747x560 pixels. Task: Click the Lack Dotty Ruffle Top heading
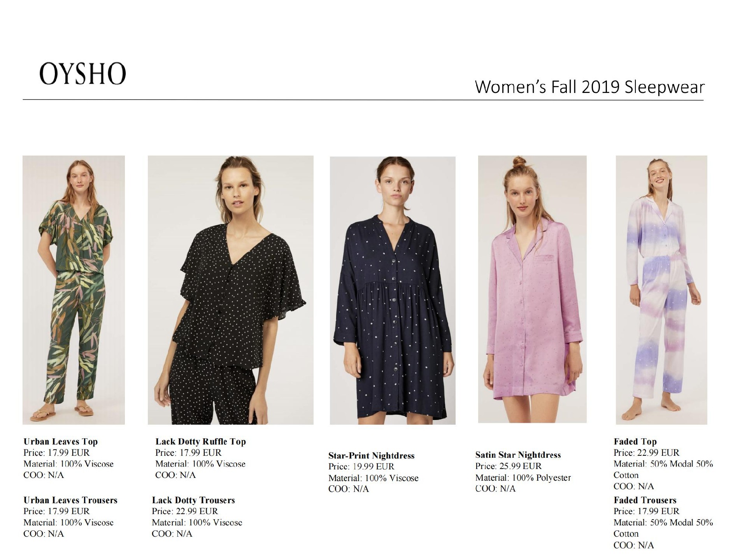coord(201,441)
